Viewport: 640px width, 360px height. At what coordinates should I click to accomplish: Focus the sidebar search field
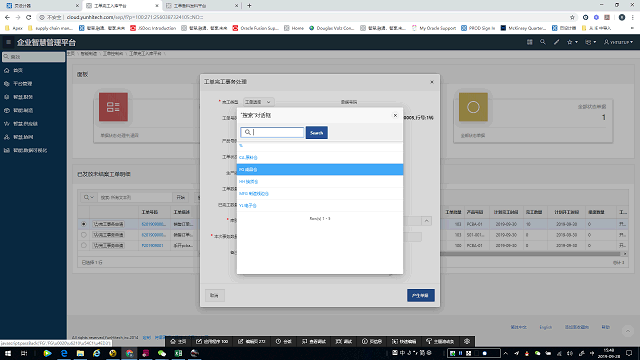coord(33,57)
